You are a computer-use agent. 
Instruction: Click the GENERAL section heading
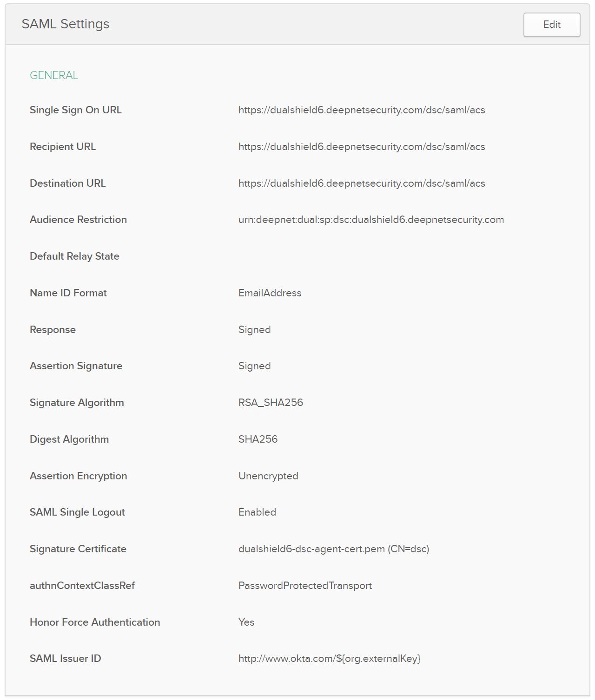pyautogui.click(x=54, y=75)
